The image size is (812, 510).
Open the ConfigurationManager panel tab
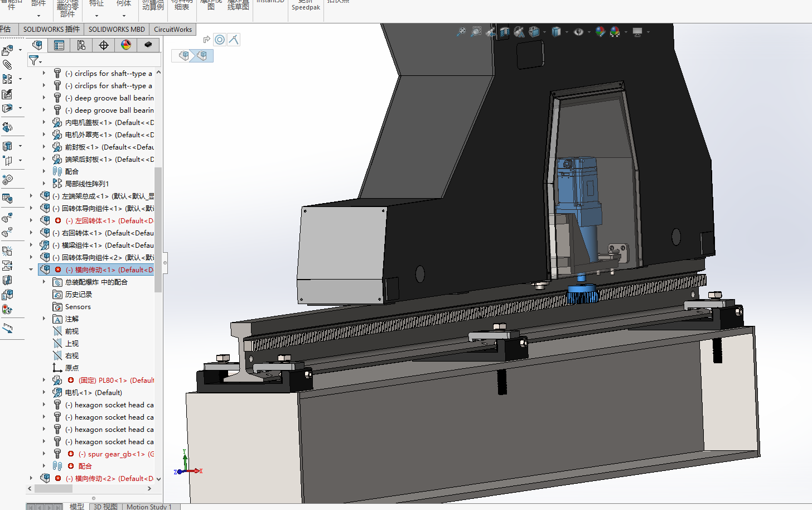(x=81, y=45)
